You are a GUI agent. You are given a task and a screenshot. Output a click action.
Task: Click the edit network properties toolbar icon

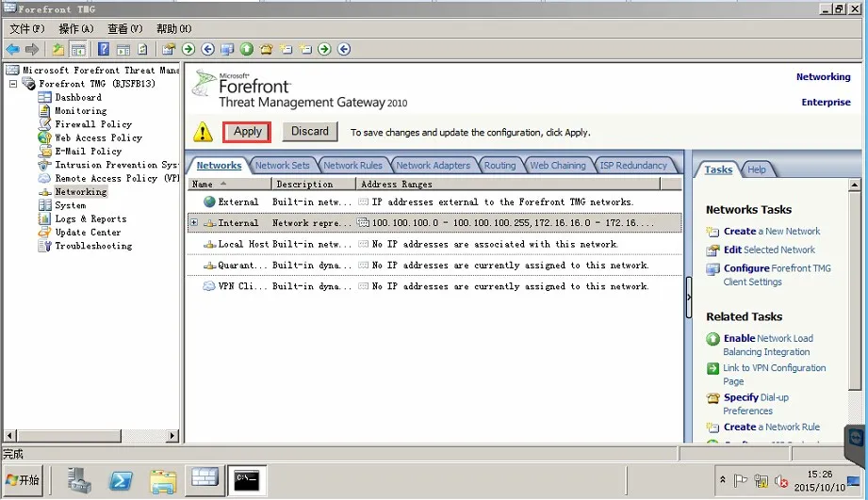pos(169,49)
